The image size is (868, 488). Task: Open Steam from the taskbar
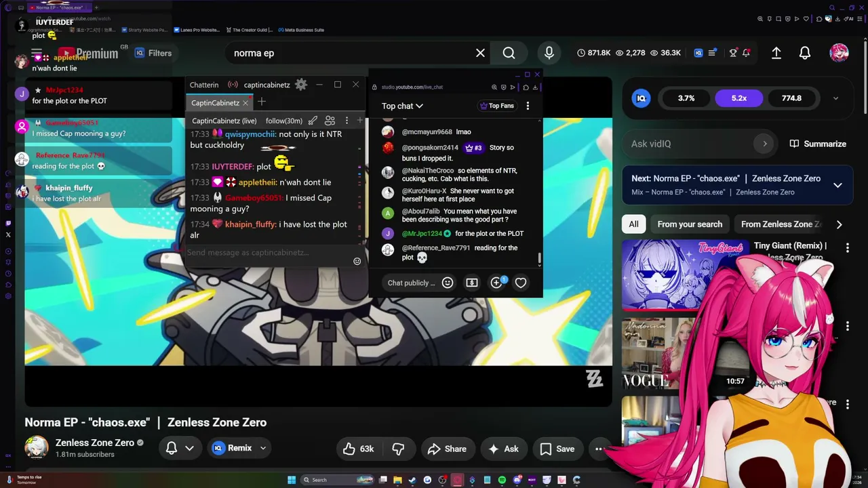(x=412, y=480)
